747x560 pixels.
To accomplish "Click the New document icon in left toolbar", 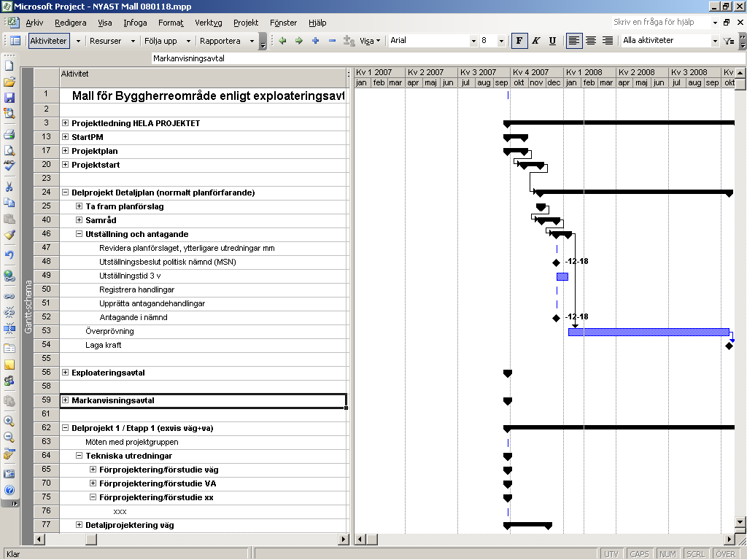I will tap(9, 66).
